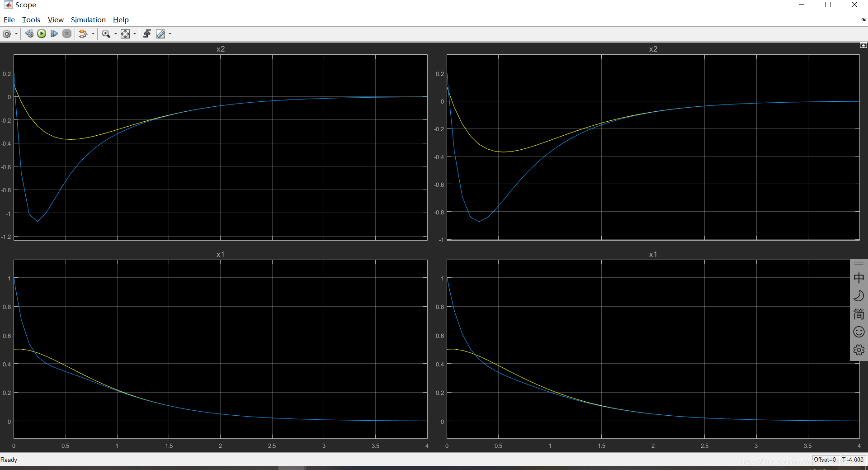
Task: Minimize the Scope window
Action: click(802, 5)
